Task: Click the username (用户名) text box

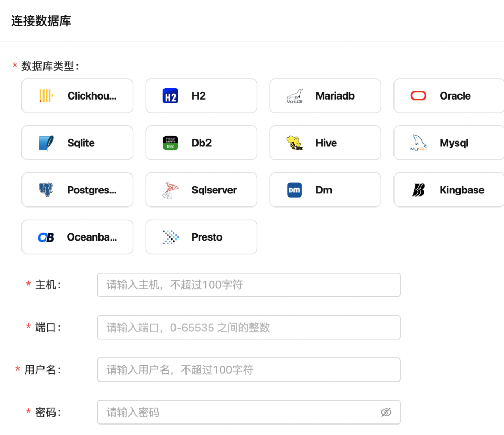Action: click(248, 369)
